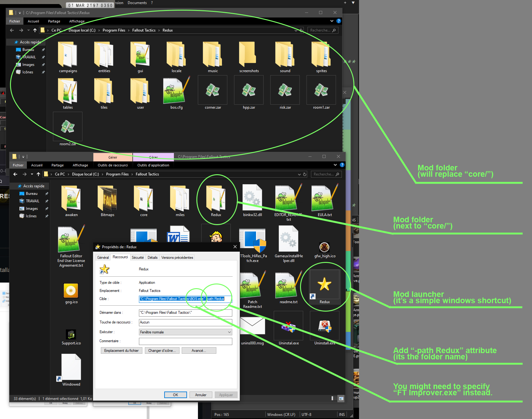Open the campaigns folder in Redux window

pyautogui.click(x=68, y=57)
